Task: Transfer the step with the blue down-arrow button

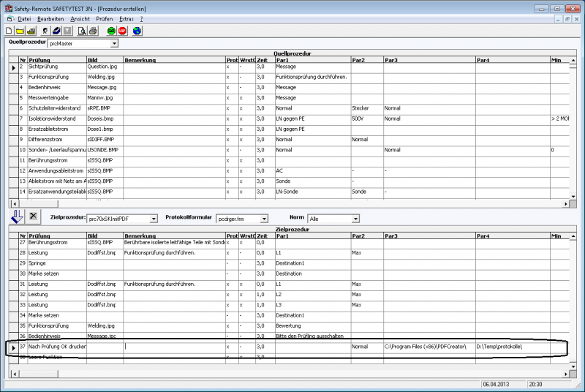Action: 17,216
